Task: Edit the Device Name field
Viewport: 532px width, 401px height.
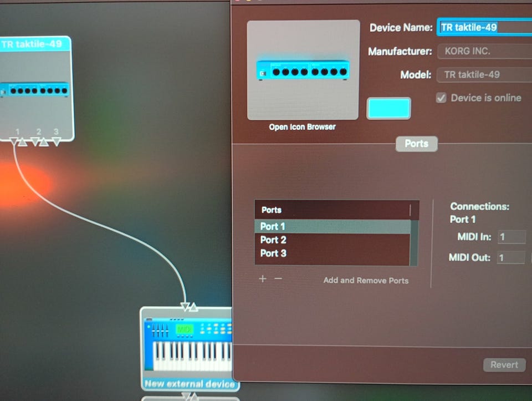Action: click(484, 27)
